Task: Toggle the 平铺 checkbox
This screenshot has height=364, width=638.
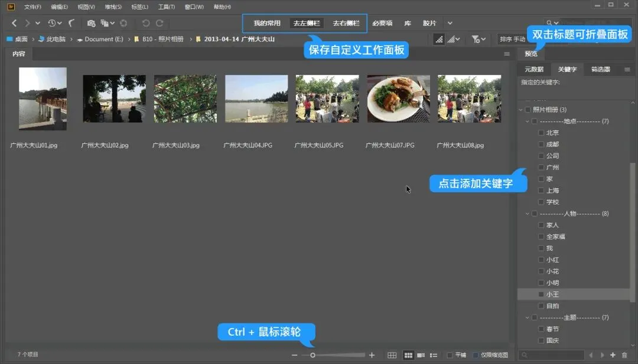Action: [450, 355]
